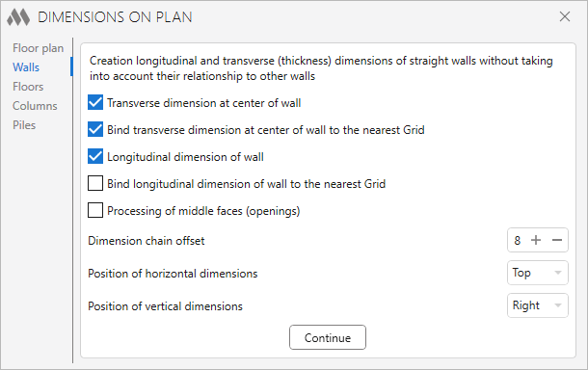This screenshot has height=370, width=588.
Task: Toggle Bind transverse dimension to nearest Grid
Action: click(95, 129)
